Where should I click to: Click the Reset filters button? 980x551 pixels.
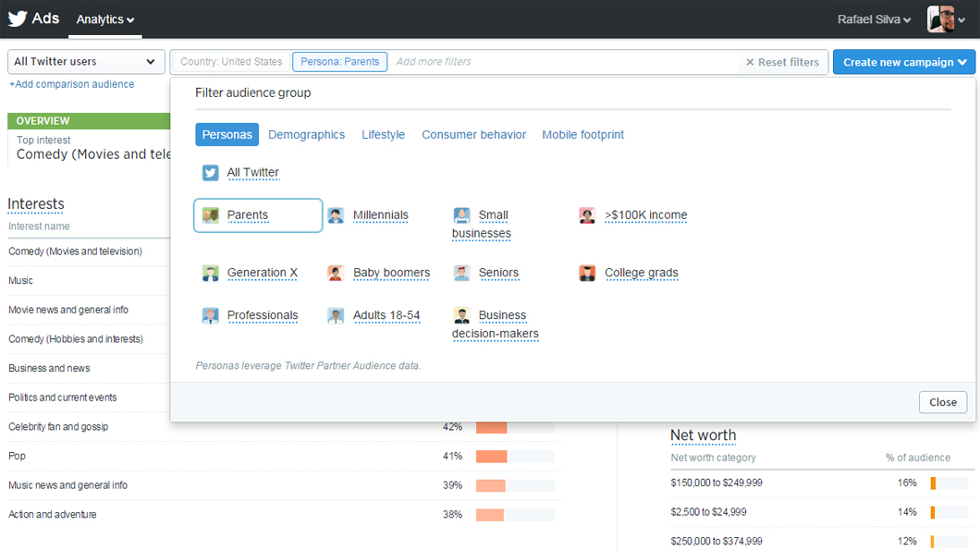783,62
